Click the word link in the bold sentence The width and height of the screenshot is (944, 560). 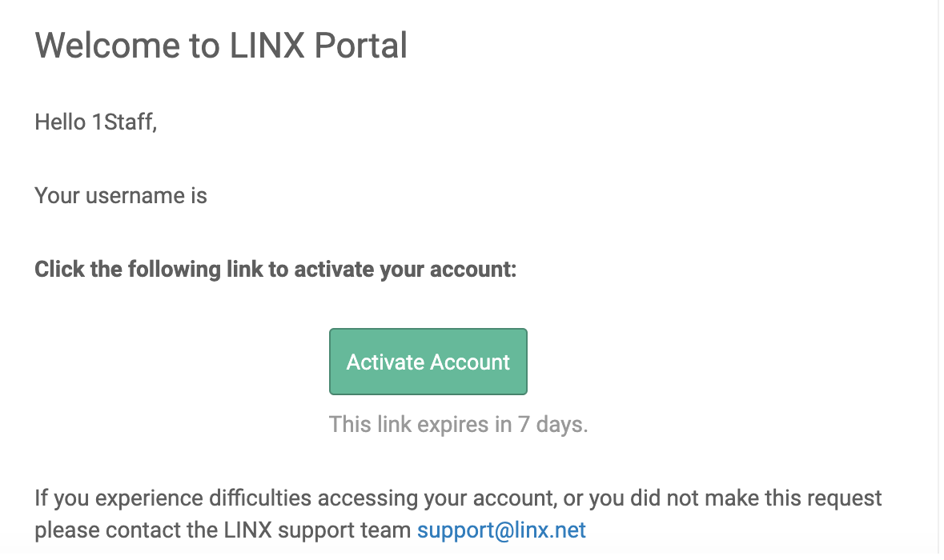click(x=244, y=269)
